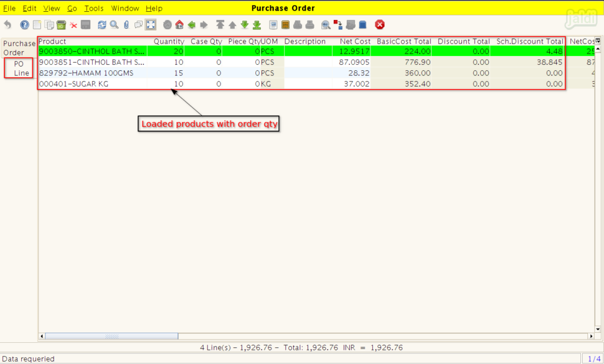604x364 pixels.
Task: Create a new record with the blank page icon
Action: click(37, 25)
